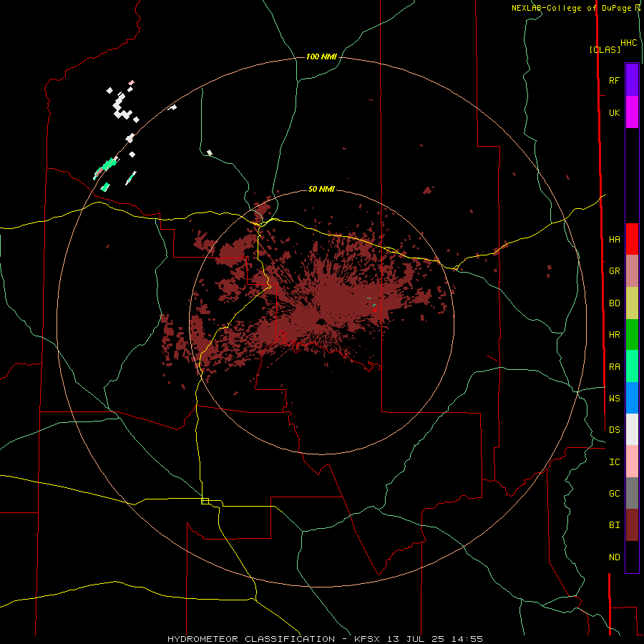Click the BD yellow legend swatch

pos(632,303)
